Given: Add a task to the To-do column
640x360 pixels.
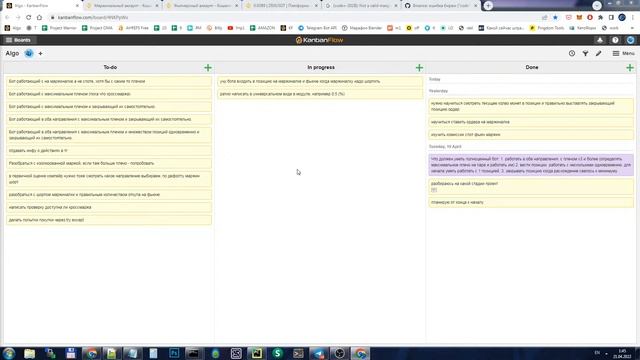Looking at the screenshot, I should click(x=208, y=68).
